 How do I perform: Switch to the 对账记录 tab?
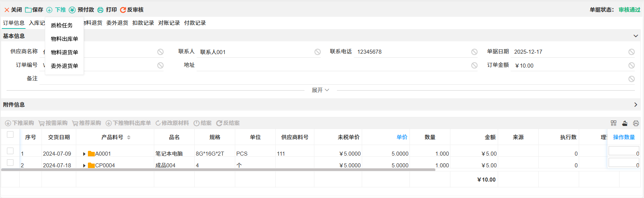tap(169, 23)
